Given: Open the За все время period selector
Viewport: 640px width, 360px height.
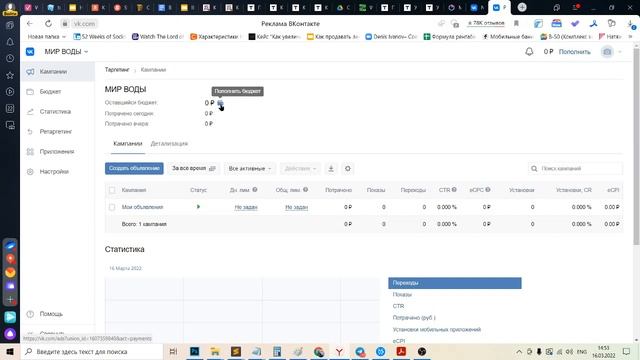Looking at the screenshot, I should [194, 169].
